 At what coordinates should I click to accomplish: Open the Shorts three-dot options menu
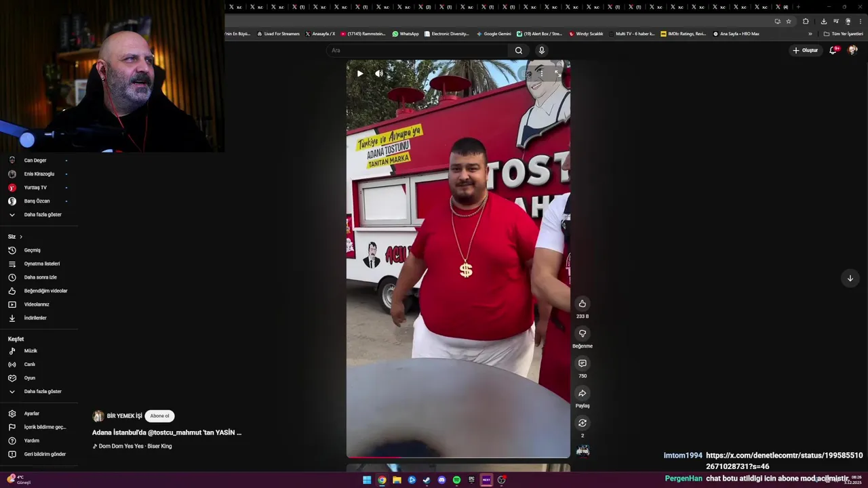point(540,73)
